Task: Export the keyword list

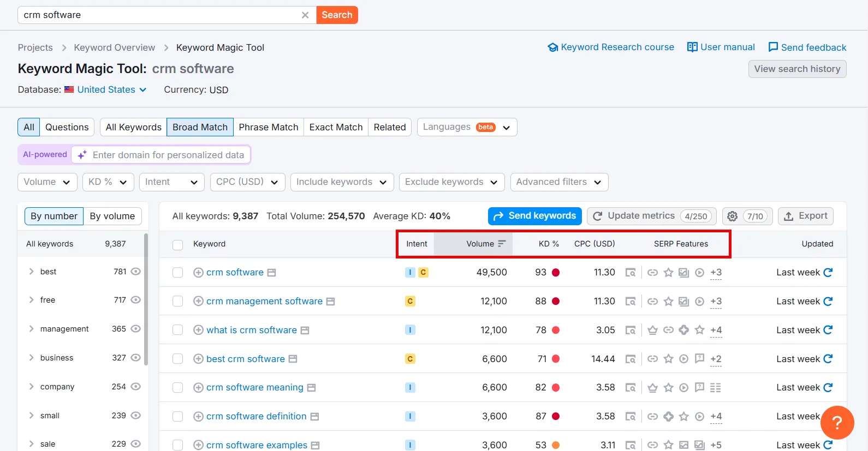Action: point(806,216)
